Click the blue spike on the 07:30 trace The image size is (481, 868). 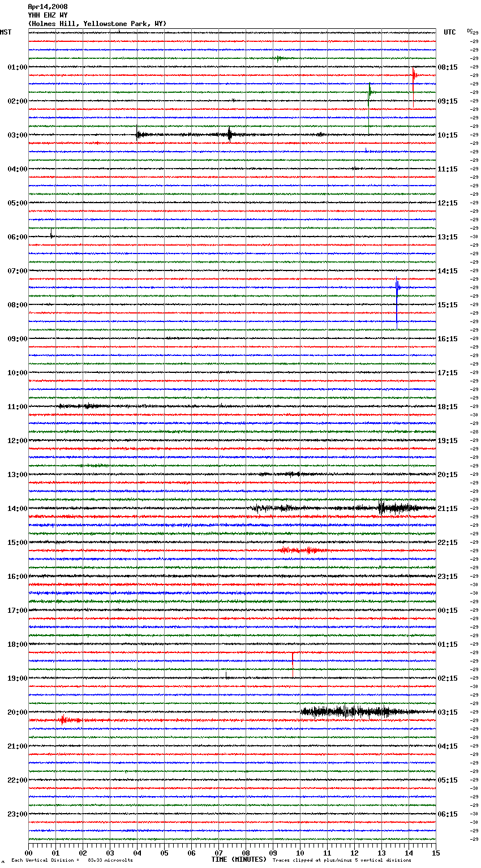tap(397, 303)
